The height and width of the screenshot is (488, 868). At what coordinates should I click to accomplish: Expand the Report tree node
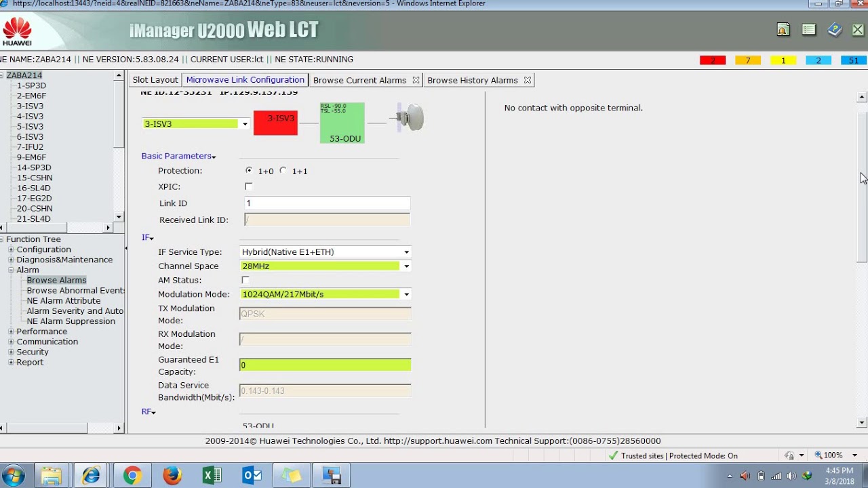pyautogui.click(x=11, y=362)
